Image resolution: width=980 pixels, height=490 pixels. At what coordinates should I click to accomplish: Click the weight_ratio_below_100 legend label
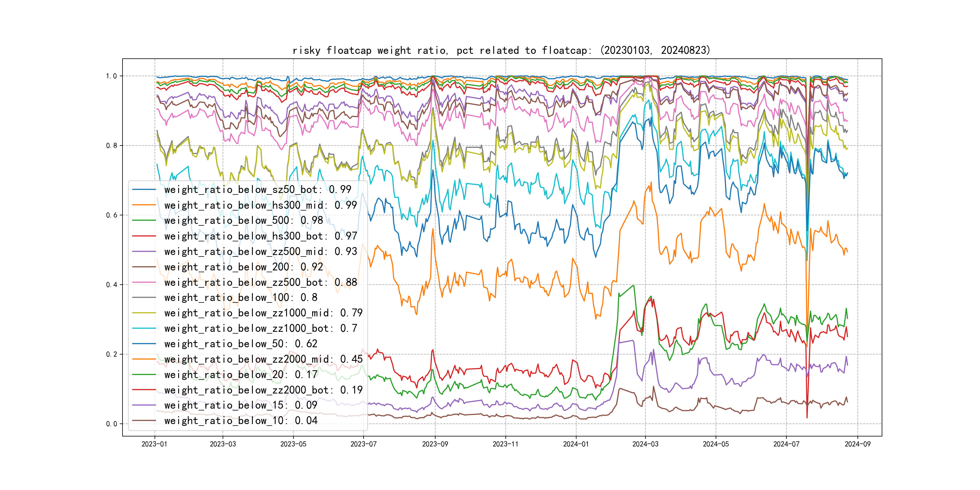[x=240, y=298]
